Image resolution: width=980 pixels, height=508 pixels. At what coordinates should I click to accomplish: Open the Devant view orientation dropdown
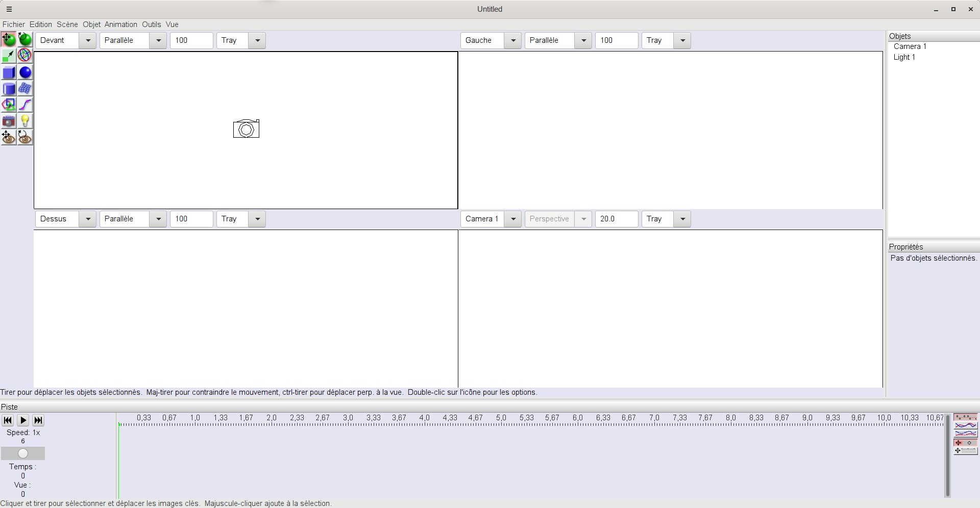pyautogui.click(x=88, y=40)
